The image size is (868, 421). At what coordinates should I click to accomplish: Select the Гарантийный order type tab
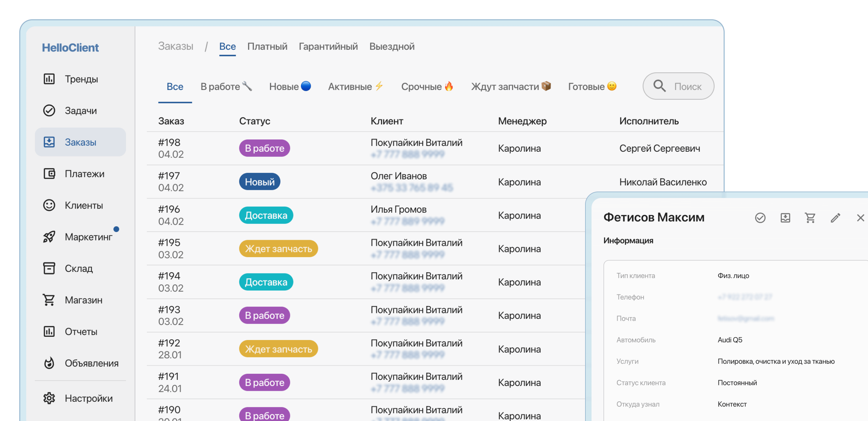(328, 47)
